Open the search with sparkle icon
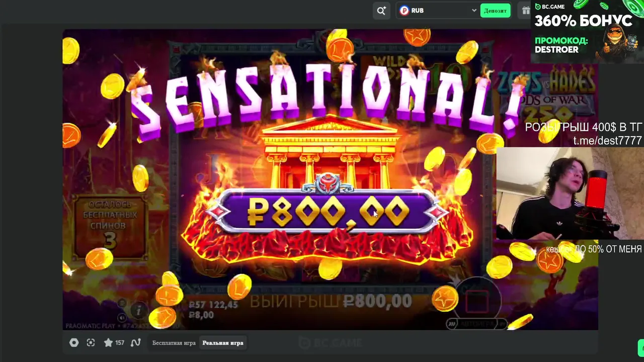644x362 pixels. [381, 11]
